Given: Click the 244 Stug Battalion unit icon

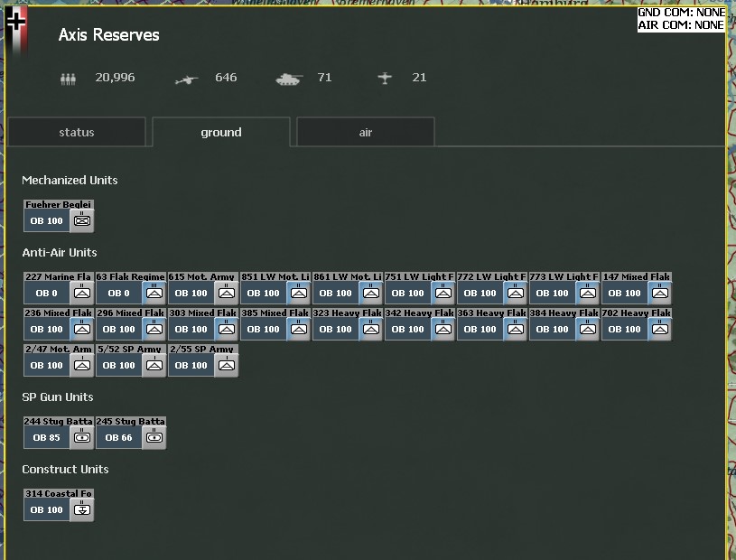Looking at the screenshot, I should [x=82, y=437].
